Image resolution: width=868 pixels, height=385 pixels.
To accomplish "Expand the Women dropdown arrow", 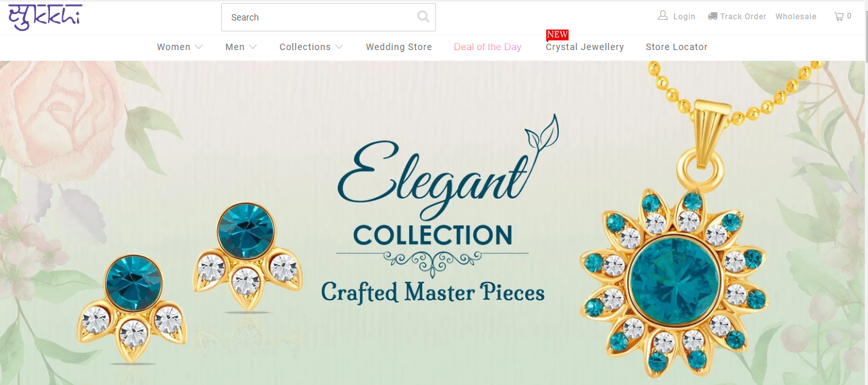I will [199, 47].
